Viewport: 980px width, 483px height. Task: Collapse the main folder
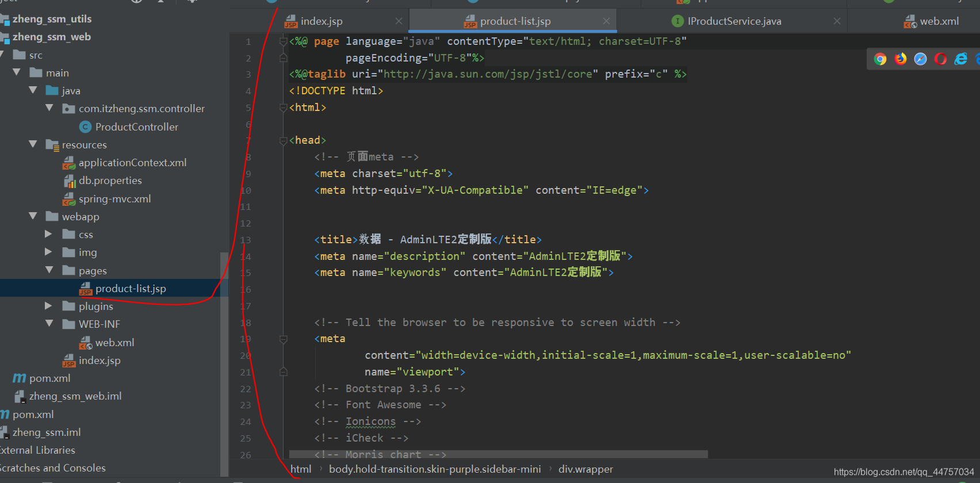16,72
